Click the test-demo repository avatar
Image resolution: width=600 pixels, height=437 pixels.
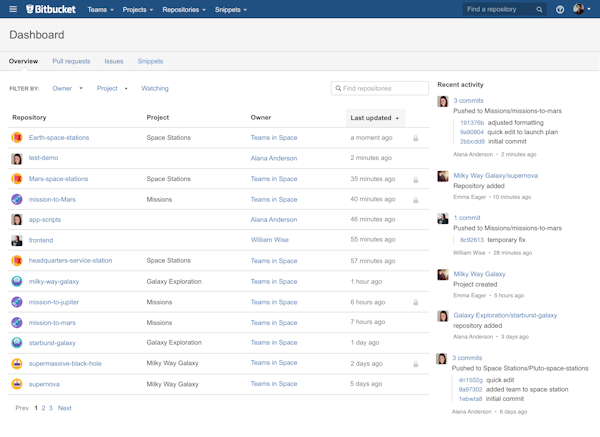coord(16,158)
